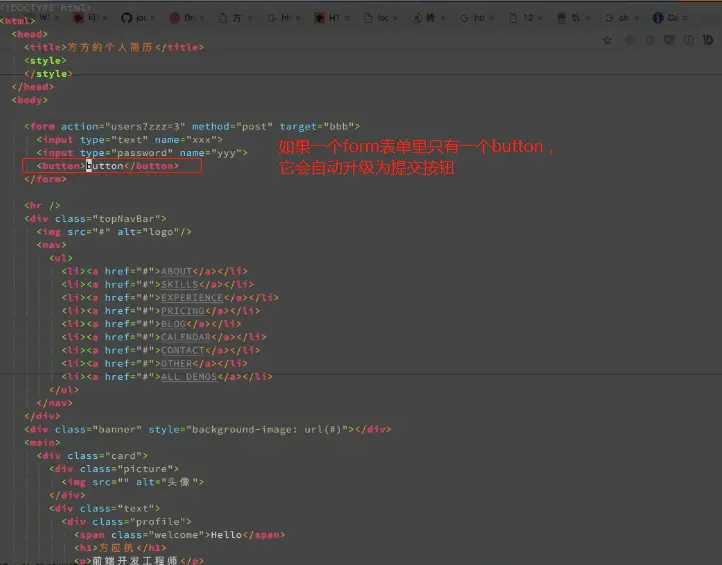Switch to the 'loc' browser tab

click(x=377, y=17)
